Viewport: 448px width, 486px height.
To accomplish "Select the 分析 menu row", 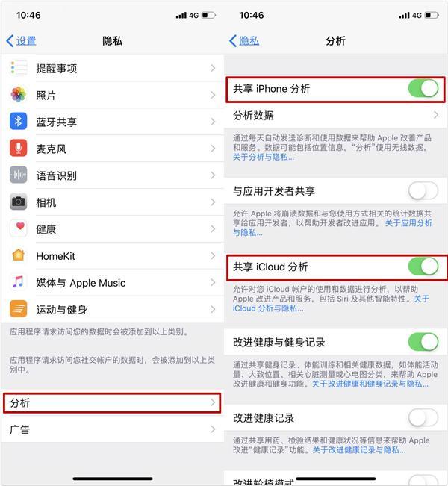I will pyautogui.click(x=112, y=403).
